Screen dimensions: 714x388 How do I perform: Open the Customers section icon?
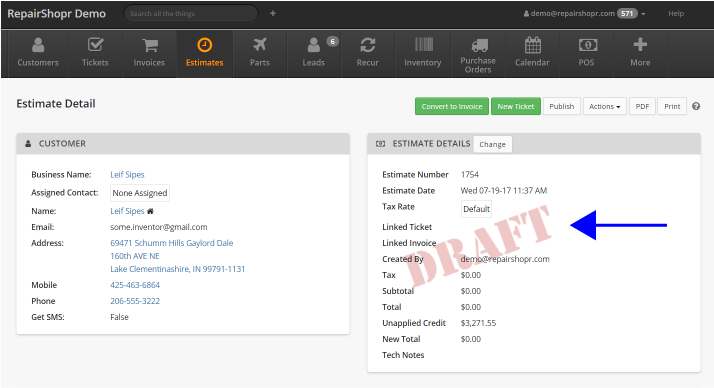click(38, 45)
